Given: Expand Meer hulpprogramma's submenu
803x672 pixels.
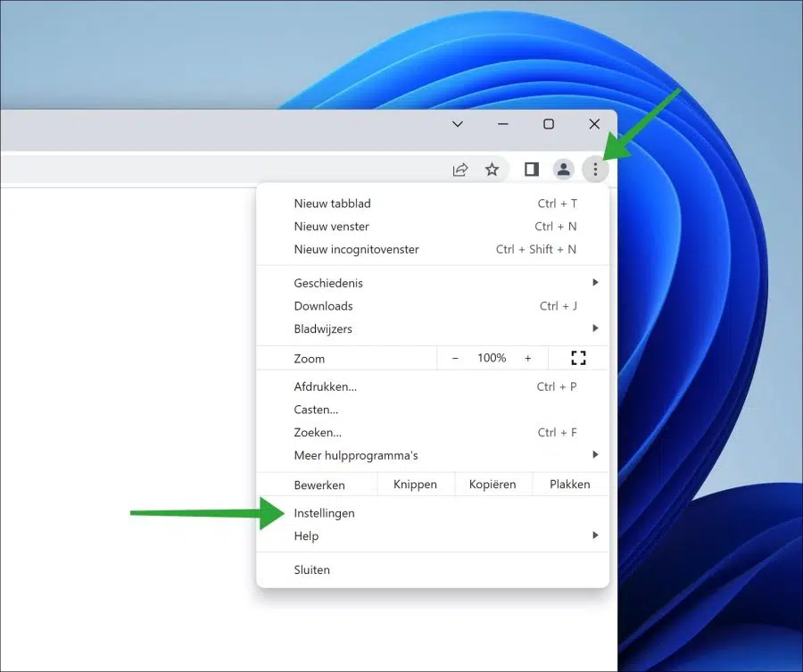Looking at the screenshot, I should coord(433,455).
